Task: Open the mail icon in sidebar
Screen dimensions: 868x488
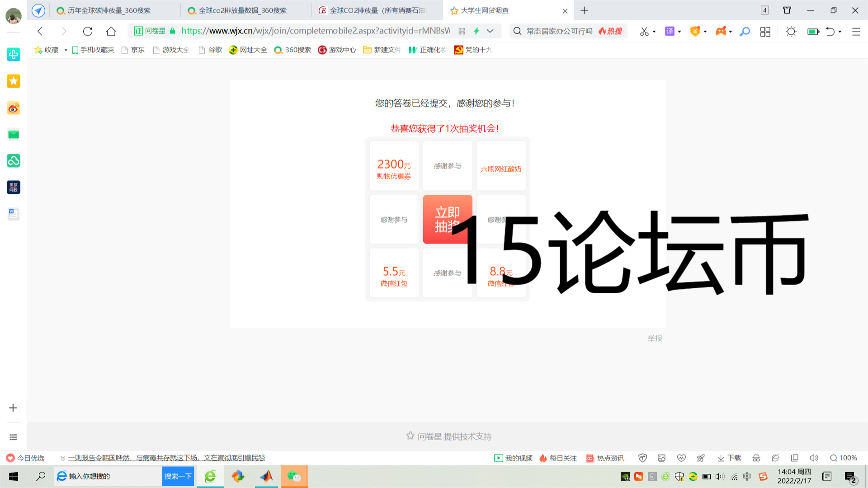Action: 14,134
